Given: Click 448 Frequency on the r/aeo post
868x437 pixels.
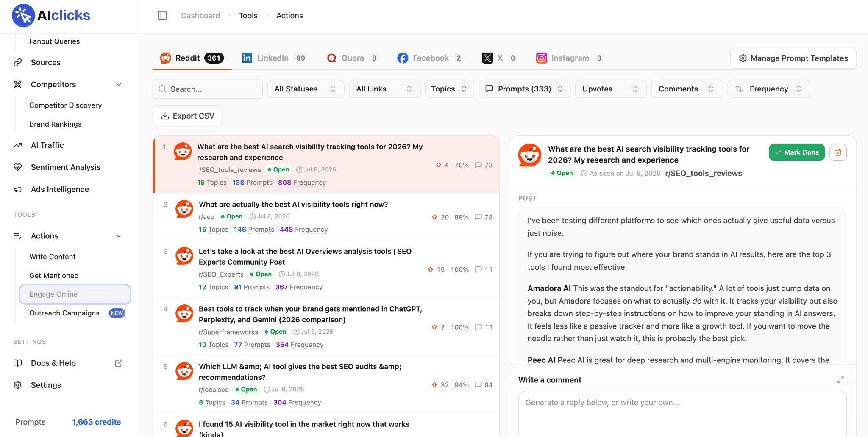Looking at the screenshot, I should [304, 230].
